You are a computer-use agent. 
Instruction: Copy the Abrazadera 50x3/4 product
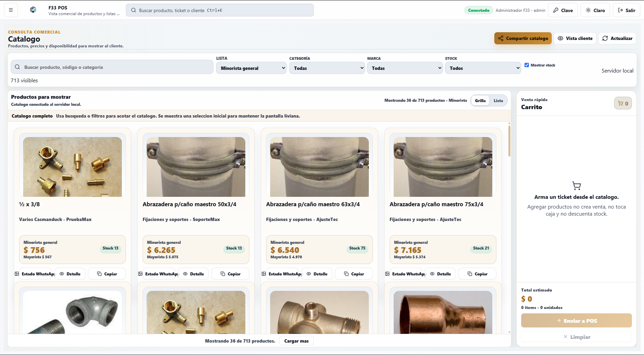click(x=230, y=274)
